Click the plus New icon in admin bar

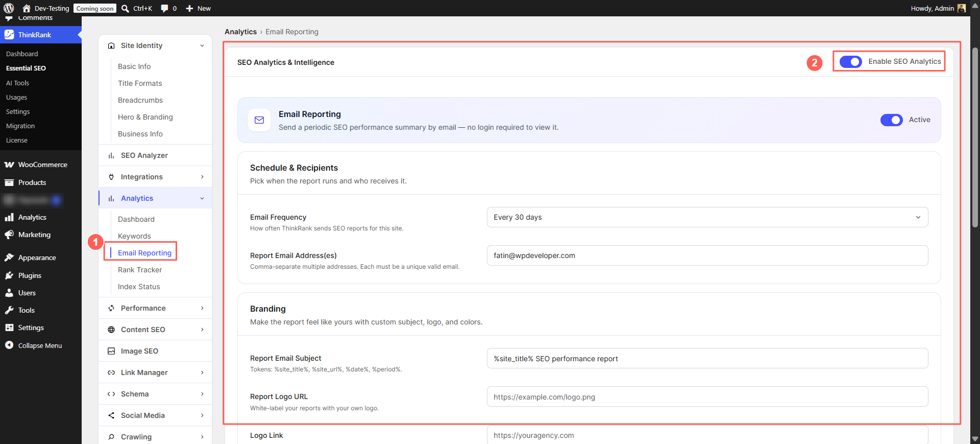pyautogui.click(x=189, y=8)
